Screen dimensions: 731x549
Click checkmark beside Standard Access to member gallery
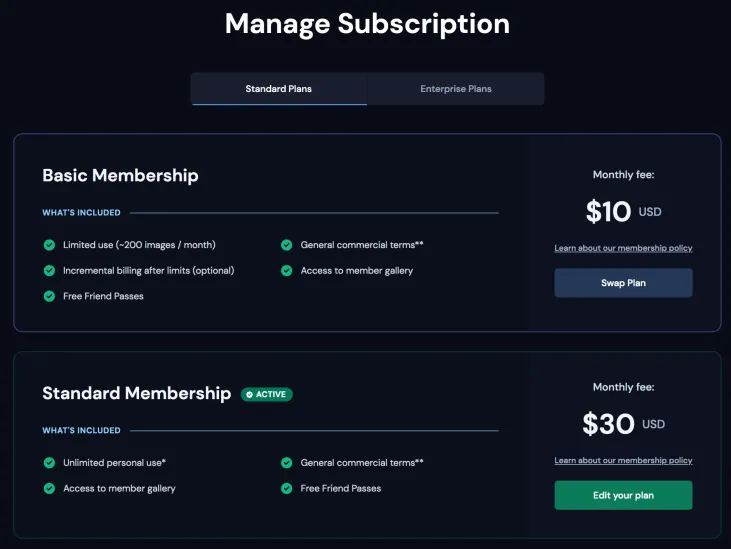(49, 489)
